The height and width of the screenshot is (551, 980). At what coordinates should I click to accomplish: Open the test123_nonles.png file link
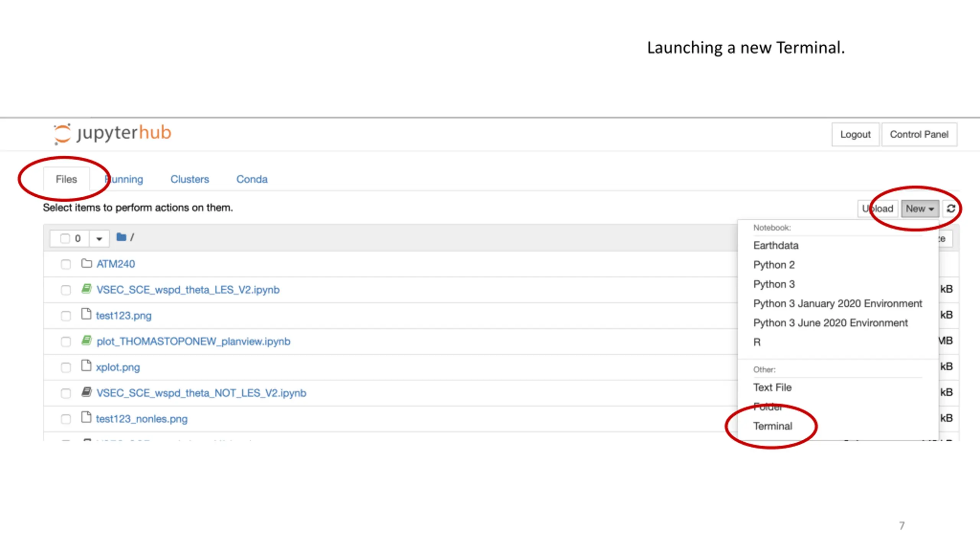coord(142,419)
